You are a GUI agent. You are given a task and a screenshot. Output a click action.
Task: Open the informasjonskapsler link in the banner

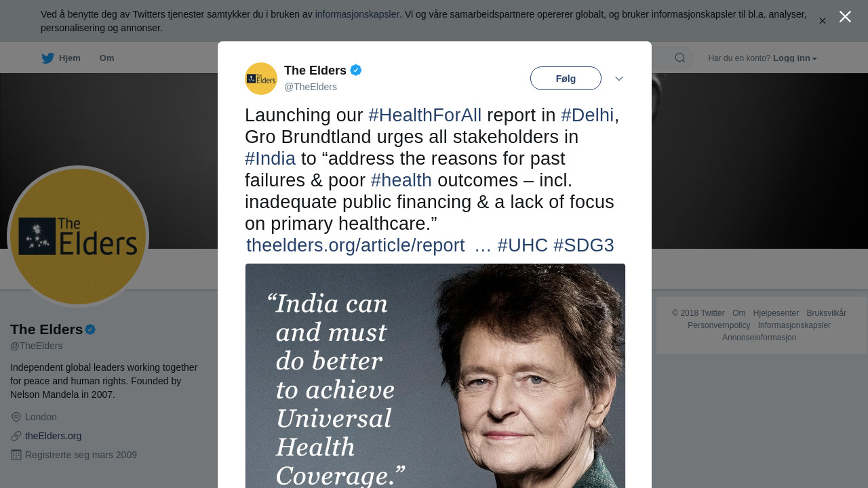point(357,14)
